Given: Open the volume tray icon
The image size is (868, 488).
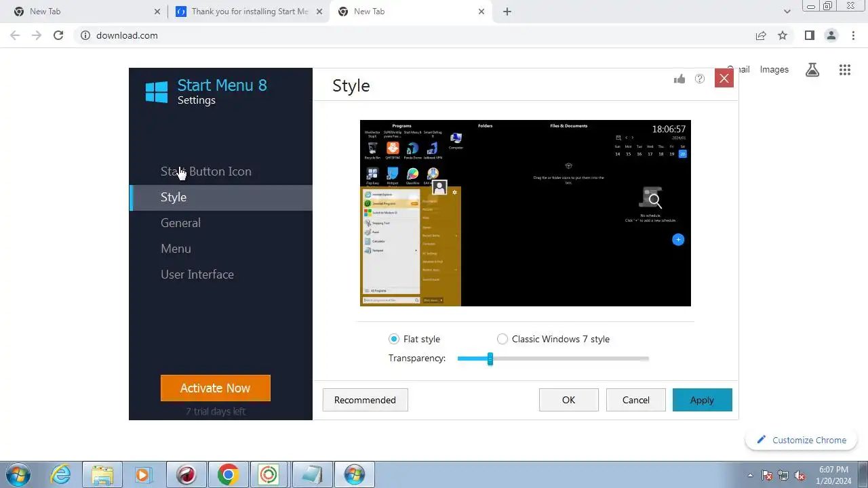Looking at the screenshot, I should (x=800, y=475).
